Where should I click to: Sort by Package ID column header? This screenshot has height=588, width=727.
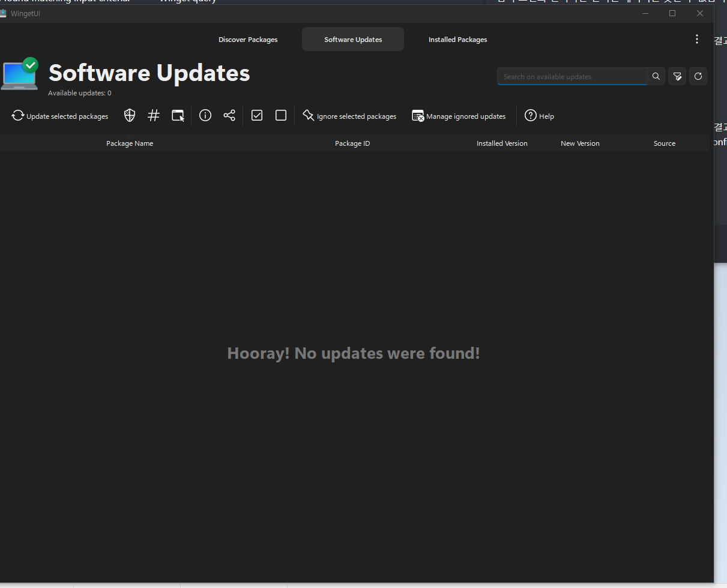[352, 143]
